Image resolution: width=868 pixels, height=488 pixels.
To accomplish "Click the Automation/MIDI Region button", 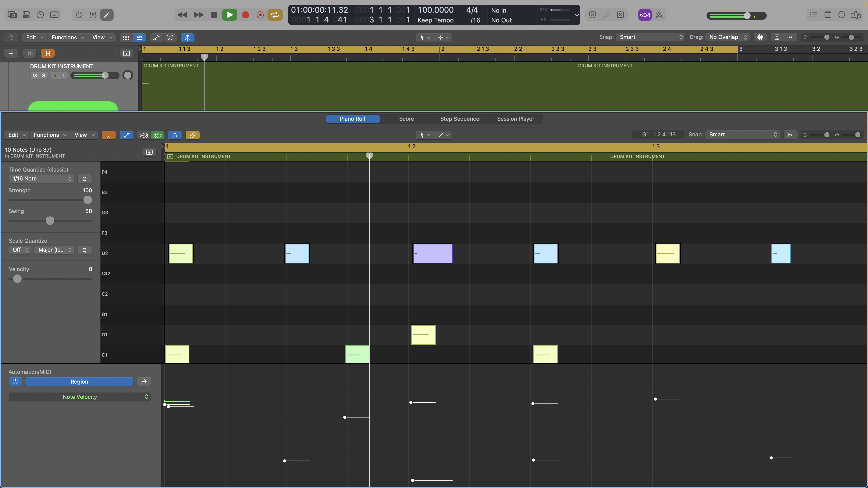I will [79, 382].
